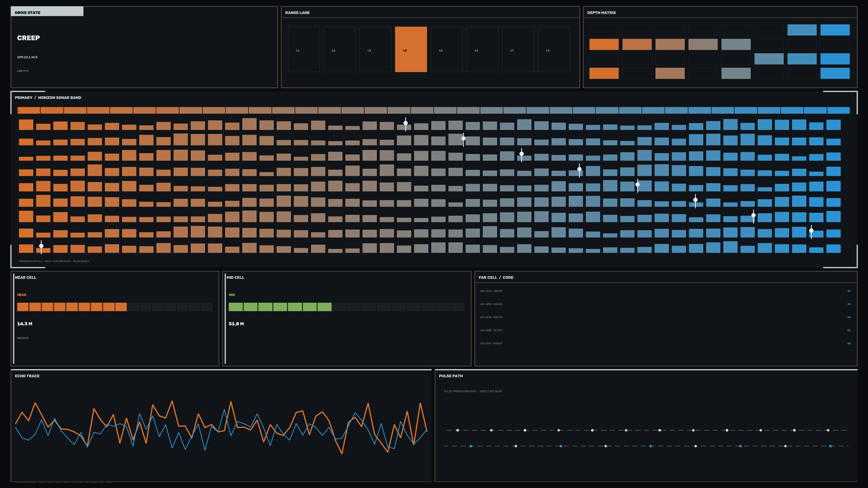Viewport: 868px width, 488px height.
Task: Click the near-to-far gradient spectrum strip
Action: click(x=434, y=110)
